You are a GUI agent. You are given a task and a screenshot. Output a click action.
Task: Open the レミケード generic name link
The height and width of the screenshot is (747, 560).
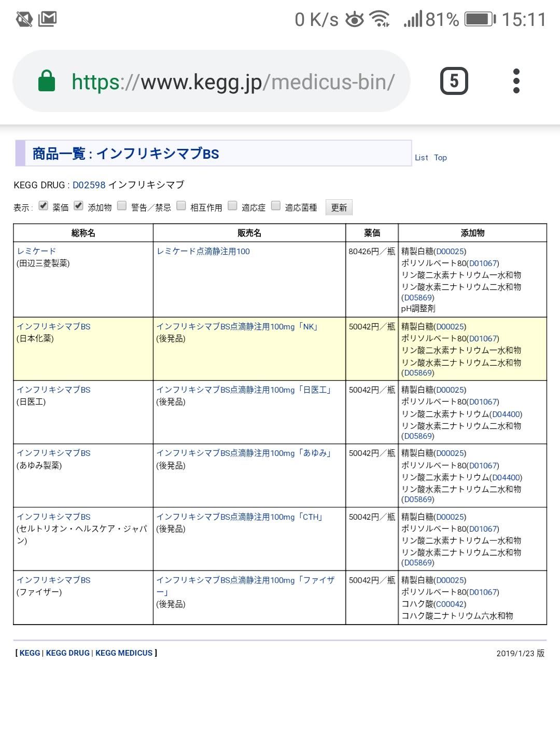click(x=36, y=251)
